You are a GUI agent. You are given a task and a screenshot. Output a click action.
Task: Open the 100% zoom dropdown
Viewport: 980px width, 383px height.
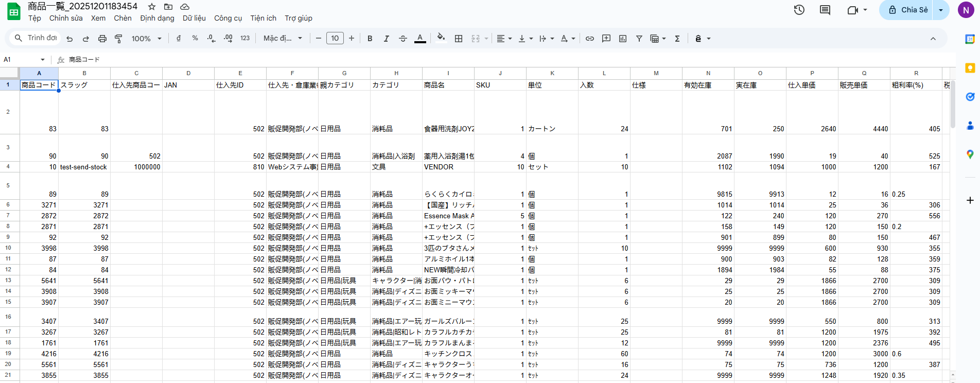coord(146,39)
